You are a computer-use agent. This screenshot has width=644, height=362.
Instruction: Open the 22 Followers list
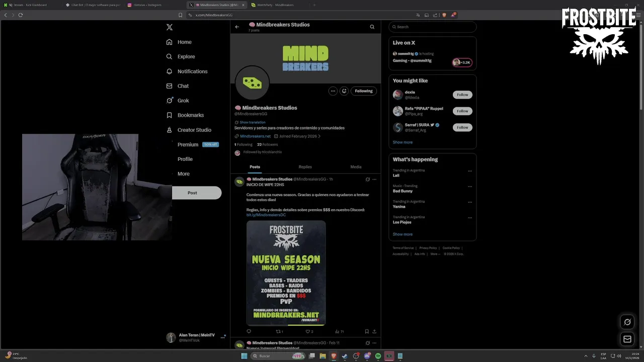(x=267, y=144)
